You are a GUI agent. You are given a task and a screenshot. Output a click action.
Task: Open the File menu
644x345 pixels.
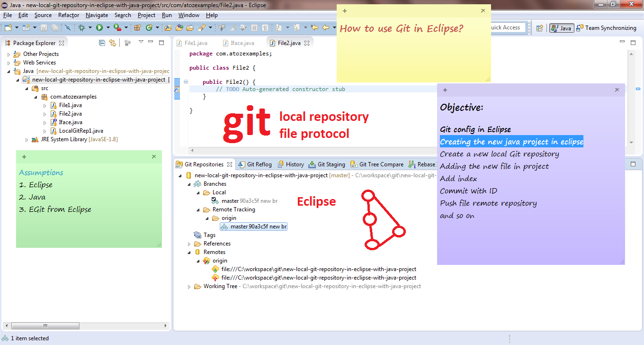tap(8, 15)
